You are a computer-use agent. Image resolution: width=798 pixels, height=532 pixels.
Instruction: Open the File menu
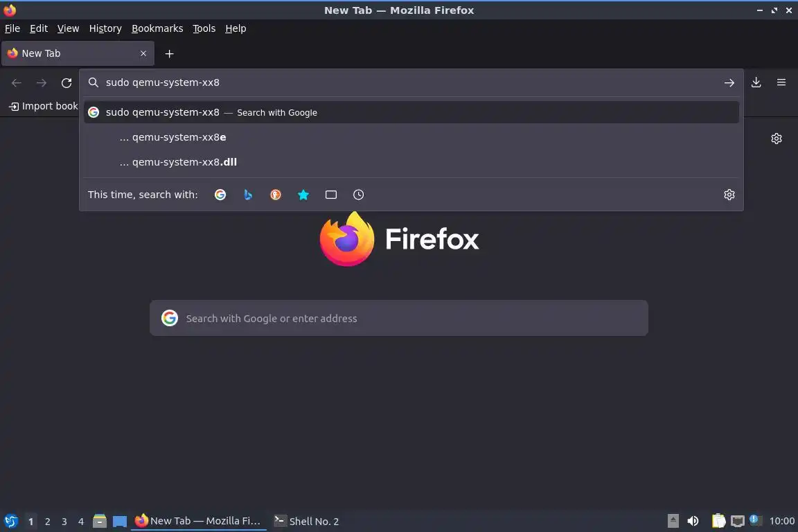(12, 28)
